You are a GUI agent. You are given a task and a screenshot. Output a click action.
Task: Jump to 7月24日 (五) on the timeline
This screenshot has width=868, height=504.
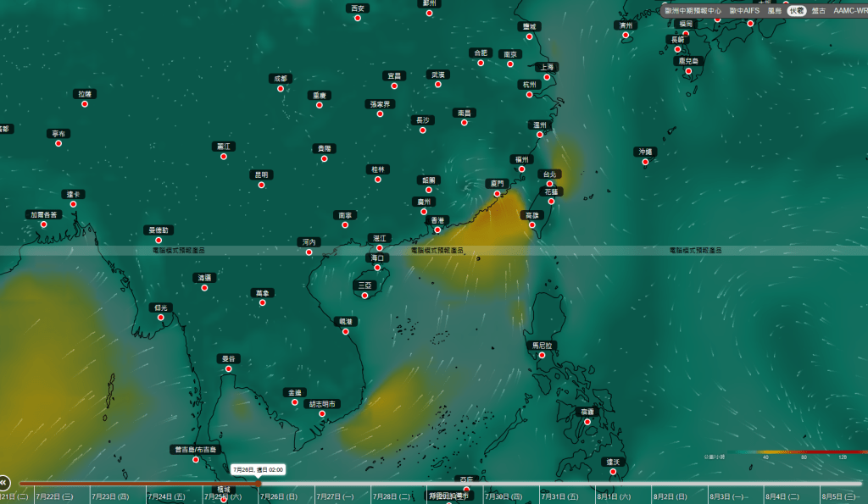[166, 496]
